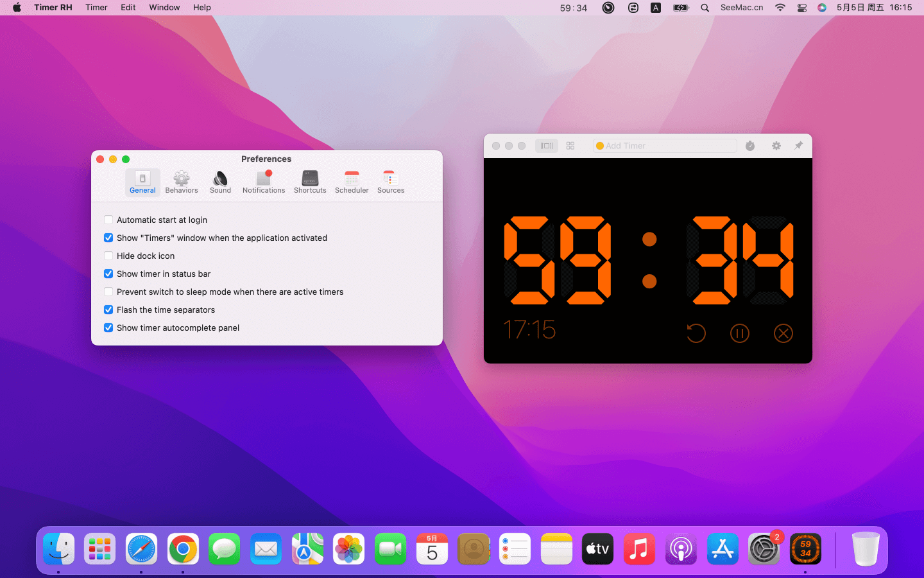Open the Scheduler preferences pane

[352, 182]
